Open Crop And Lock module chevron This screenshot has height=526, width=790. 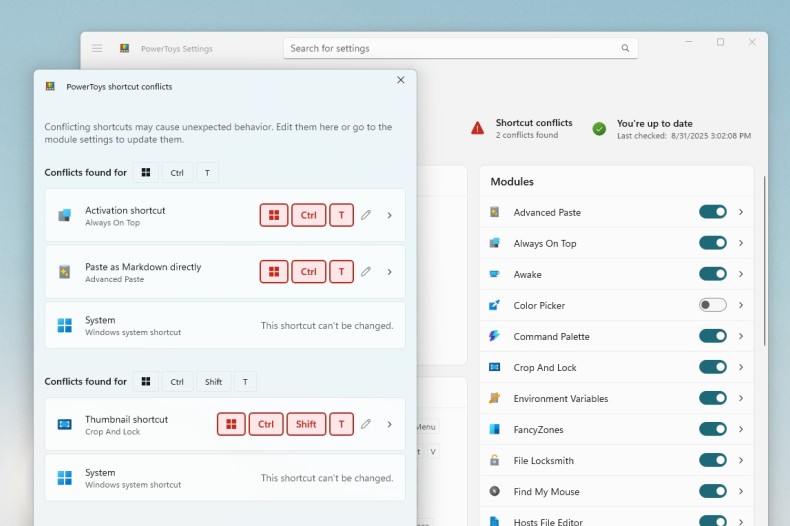click(x=741, y=367)
